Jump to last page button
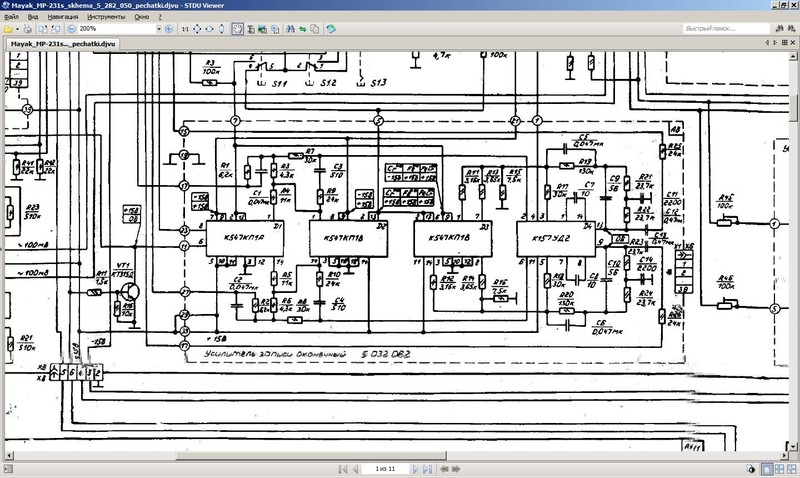Image resolution: width=800 pixels, height=478 pixels. coord(428,469)
